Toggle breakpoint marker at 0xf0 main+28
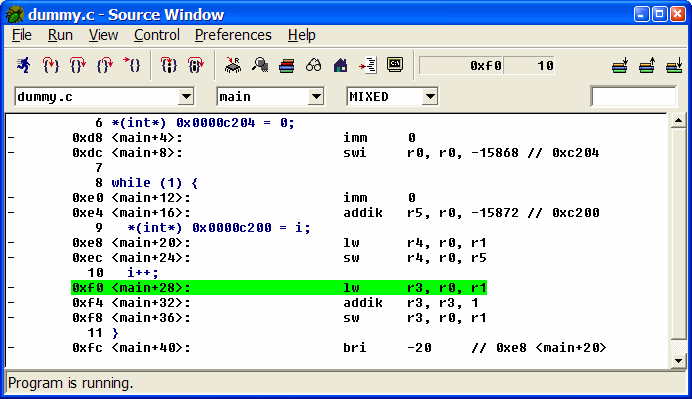This screenshot has width=692, height=399. coord(11,288)
